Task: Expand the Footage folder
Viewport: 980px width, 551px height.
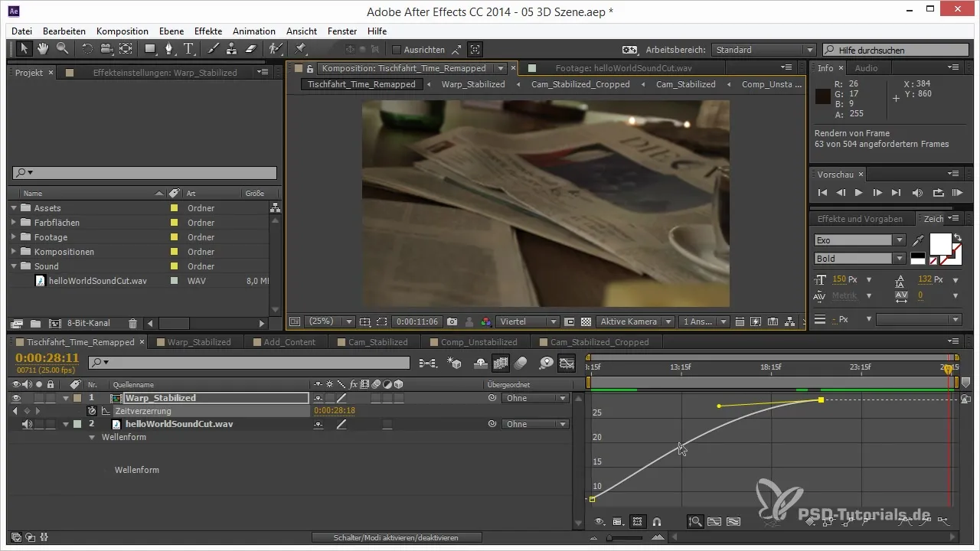Action: tap(14, 237)
